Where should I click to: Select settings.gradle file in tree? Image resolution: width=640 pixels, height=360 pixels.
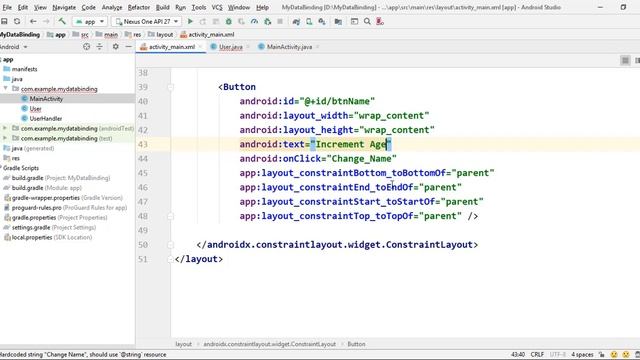54,227
